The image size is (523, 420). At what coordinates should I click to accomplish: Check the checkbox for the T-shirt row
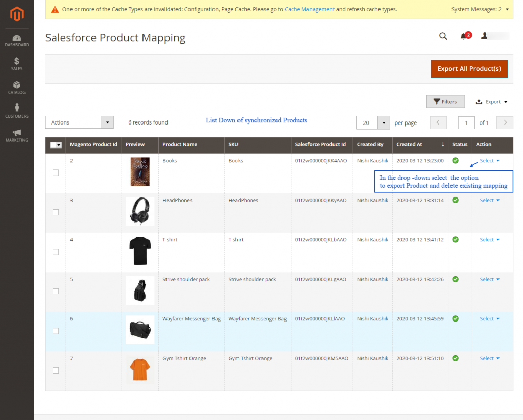pos(56,252)
